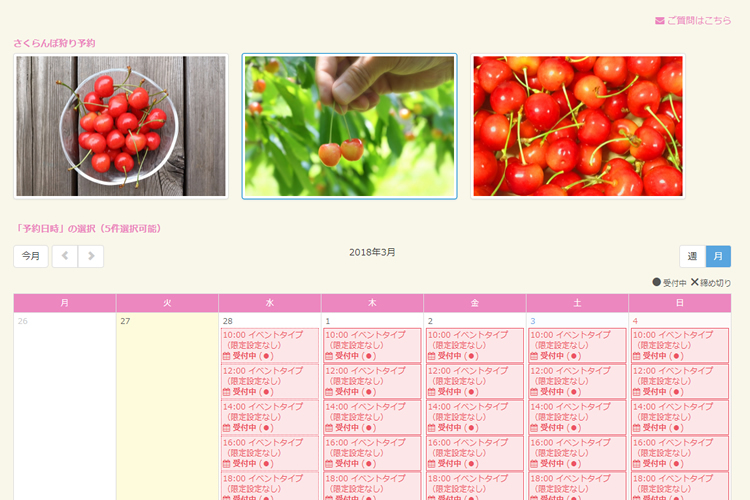The width and height of the screenshot is (750, 500).
Task: Click calendar icon in Thursday 1 12:00 slot
Action: tap(329, 392)
